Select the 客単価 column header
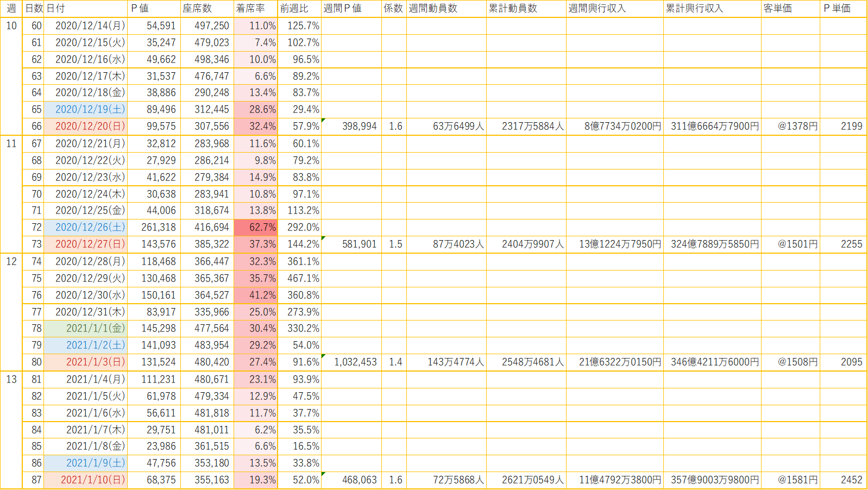This screenshot has width=868, height=490. [x=791, y=9]
